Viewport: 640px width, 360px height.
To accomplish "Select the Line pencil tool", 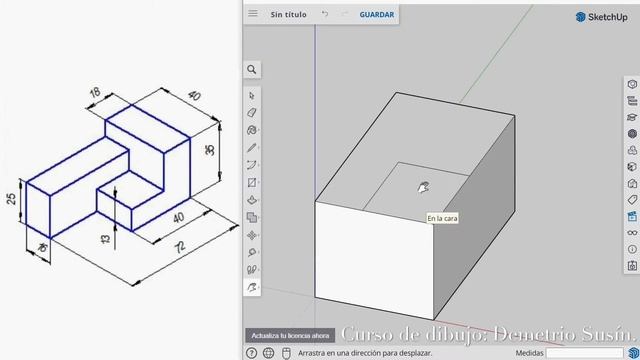I will click(x=252, y=147).
